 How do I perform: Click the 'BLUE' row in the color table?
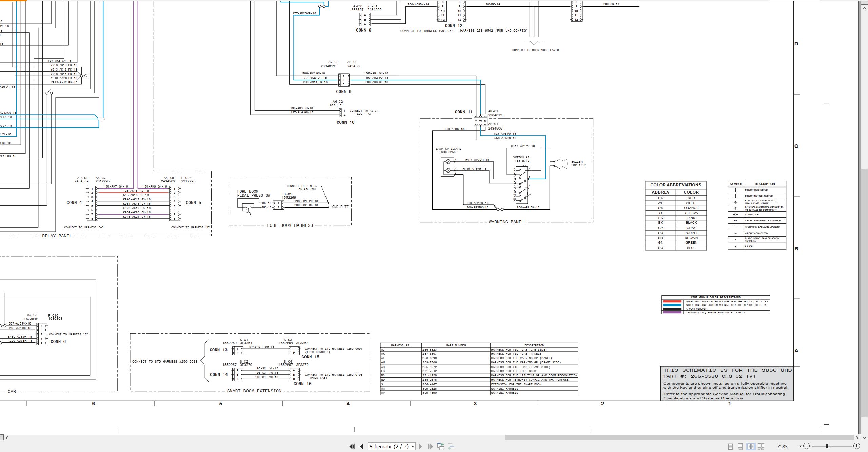click(675, 248)
